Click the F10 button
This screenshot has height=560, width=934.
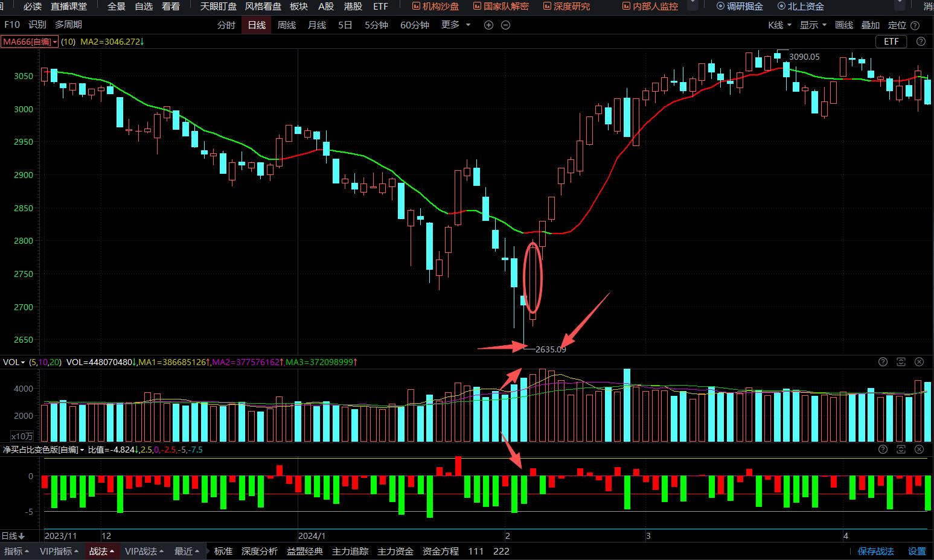(x=12, y=25)
